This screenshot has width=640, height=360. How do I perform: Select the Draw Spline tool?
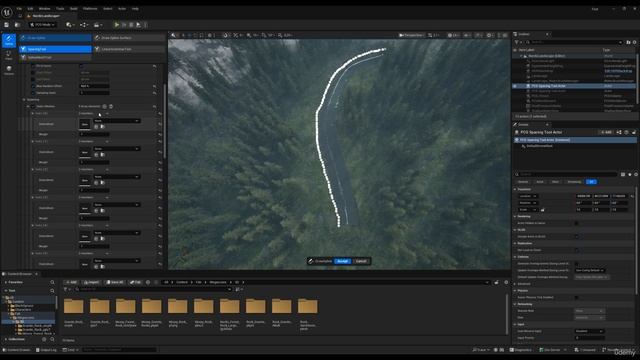point(55,38)
